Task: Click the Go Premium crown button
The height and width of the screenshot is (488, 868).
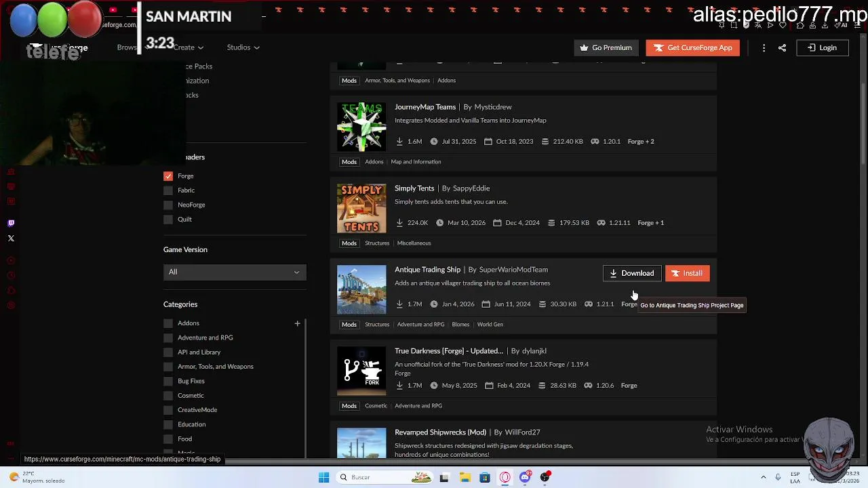Action: pyautogui.click(x=606, y=47)
